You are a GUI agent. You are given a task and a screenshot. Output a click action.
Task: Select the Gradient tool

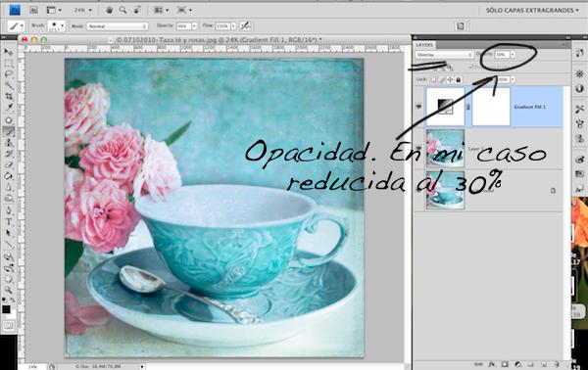[x=8, y=176]
